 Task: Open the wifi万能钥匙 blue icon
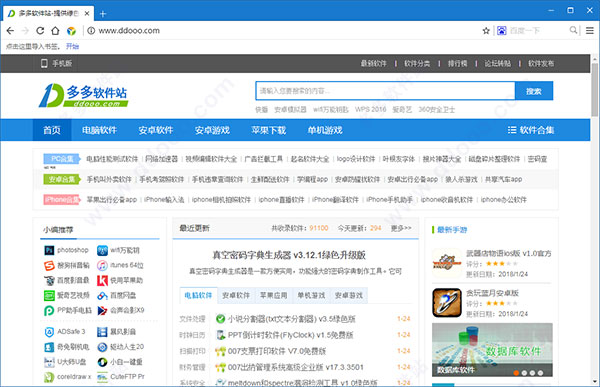[102, 250]
